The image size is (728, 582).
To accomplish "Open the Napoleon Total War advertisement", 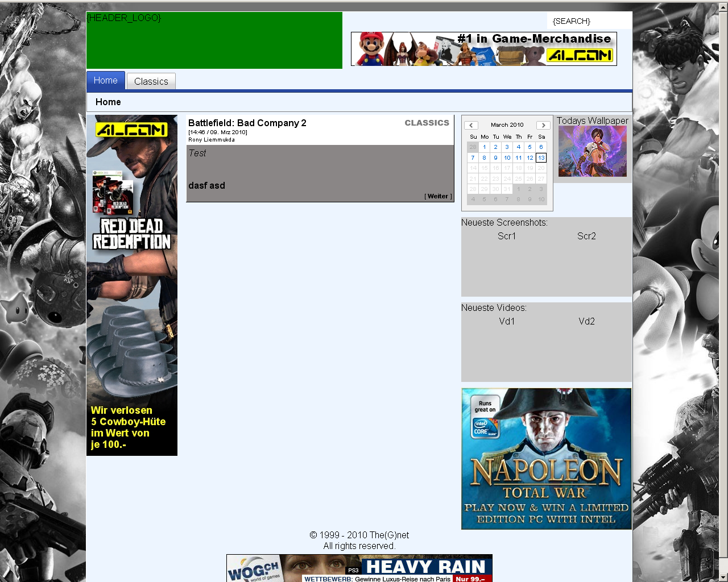I will (x=546, y=459).
